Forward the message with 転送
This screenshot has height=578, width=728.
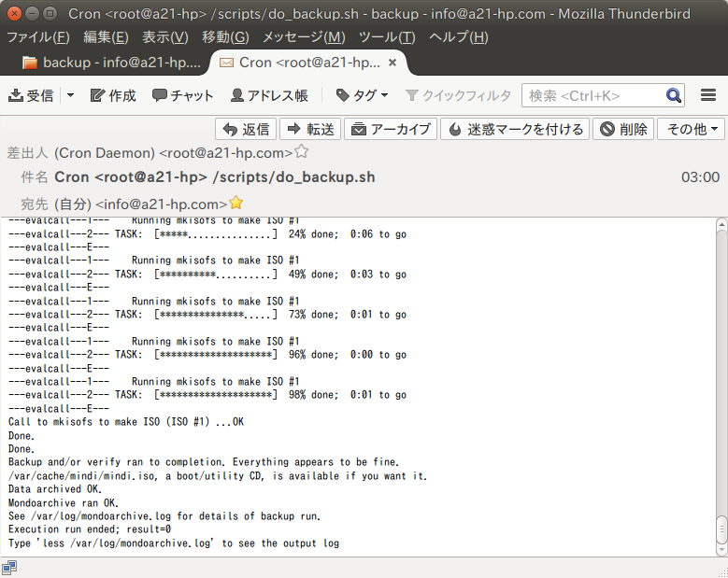coord(310,129)
